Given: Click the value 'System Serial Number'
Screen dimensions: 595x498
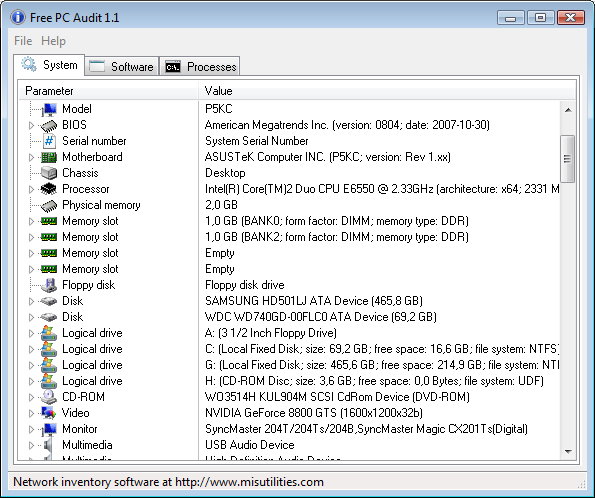Looking at the screenshot, I should pyautogui.click(x=257, y=141).
